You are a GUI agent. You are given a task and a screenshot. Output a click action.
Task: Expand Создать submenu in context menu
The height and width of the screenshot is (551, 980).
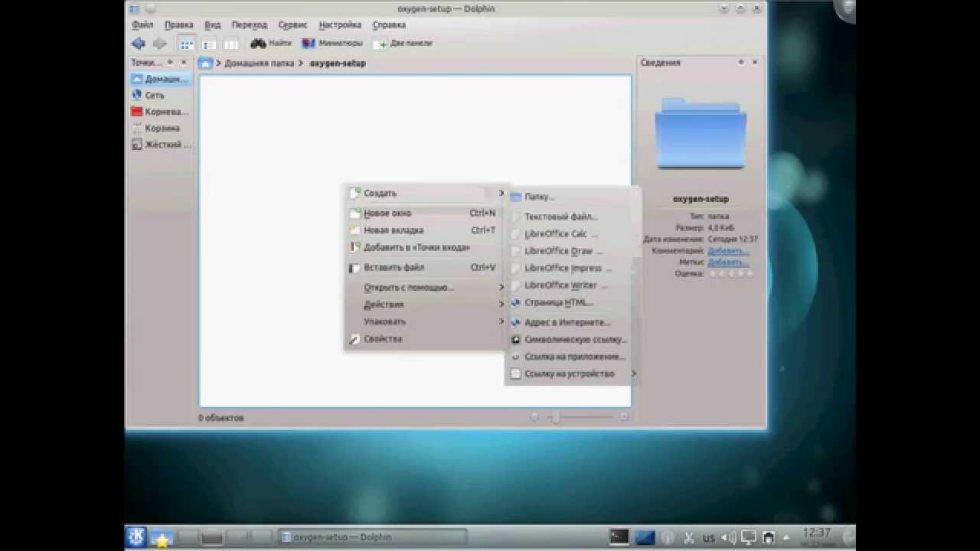click(426, 194)
